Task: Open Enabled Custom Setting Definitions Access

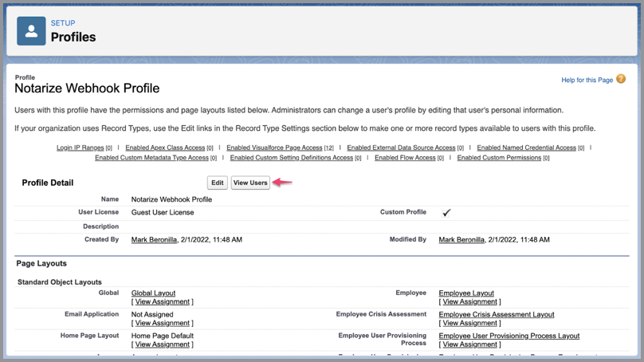Action: pyautogui.click(x=285, y=158)
